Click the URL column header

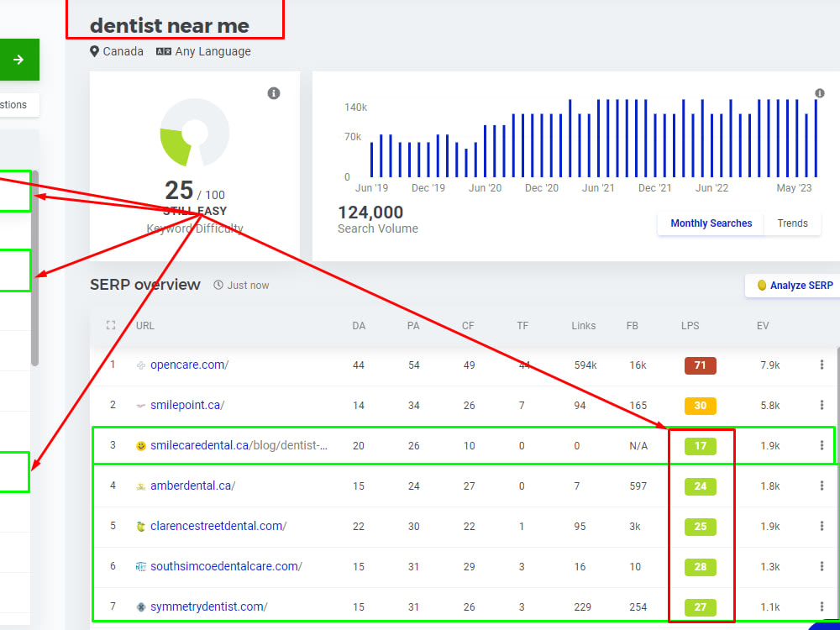(x=145, y=326)
